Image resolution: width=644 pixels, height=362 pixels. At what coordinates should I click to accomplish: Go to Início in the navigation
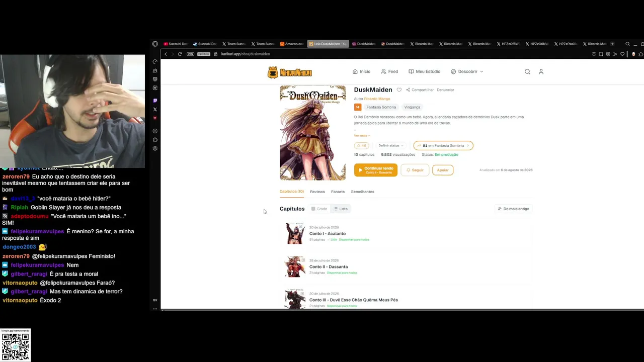[x=362, y=71]
